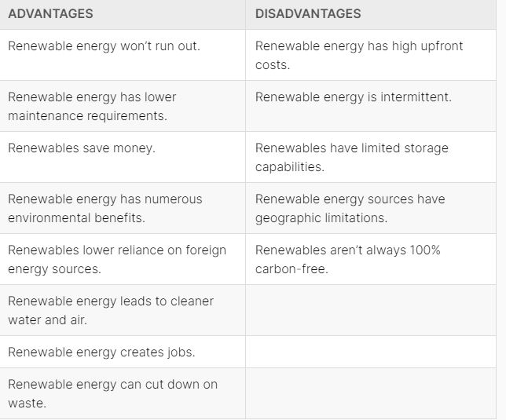Click the DISADVANTAGES column header
The width and height of the screenshot is (506, 420).
[308, 13]
